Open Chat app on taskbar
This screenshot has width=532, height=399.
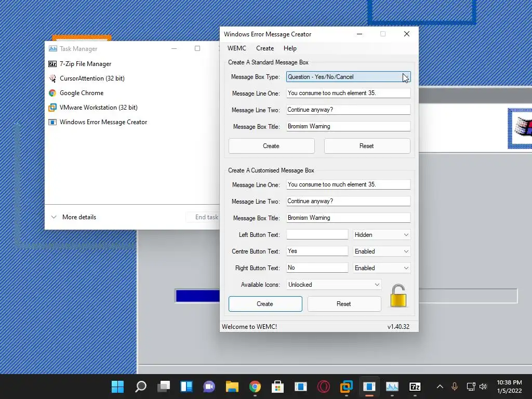pos(209,387)
